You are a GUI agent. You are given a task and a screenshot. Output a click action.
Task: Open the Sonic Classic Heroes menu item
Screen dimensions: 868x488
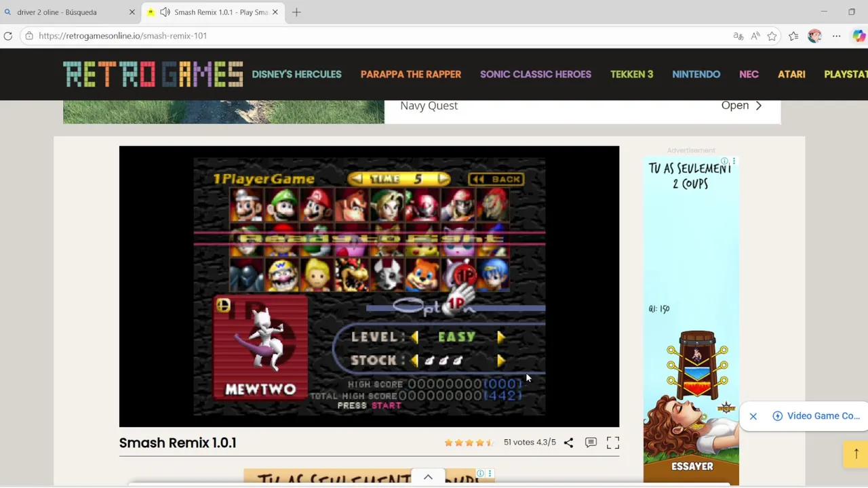(536, 75)
